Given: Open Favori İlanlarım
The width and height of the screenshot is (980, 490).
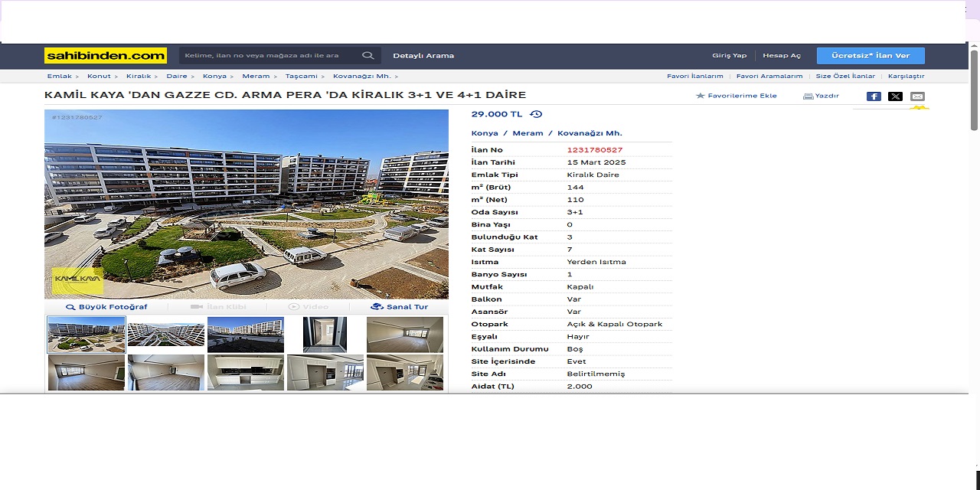Looking at the screenshot, I should 695,76.
